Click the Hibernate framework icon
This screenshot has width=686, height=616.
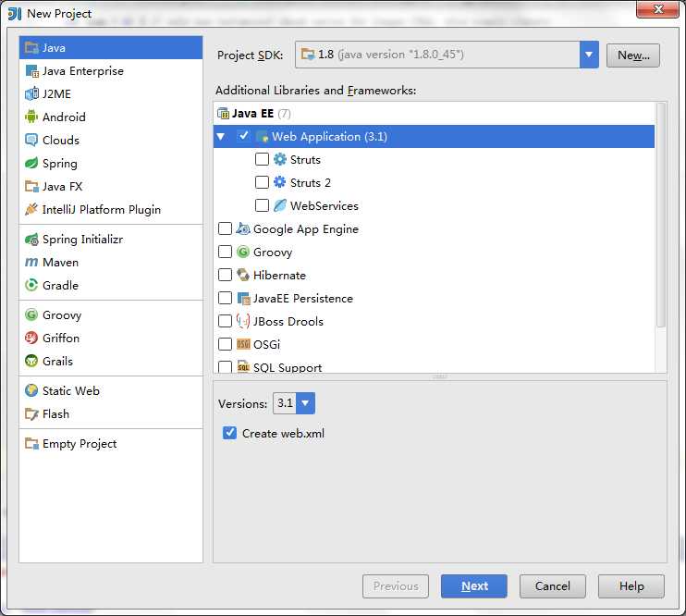(x=243, y=275)
